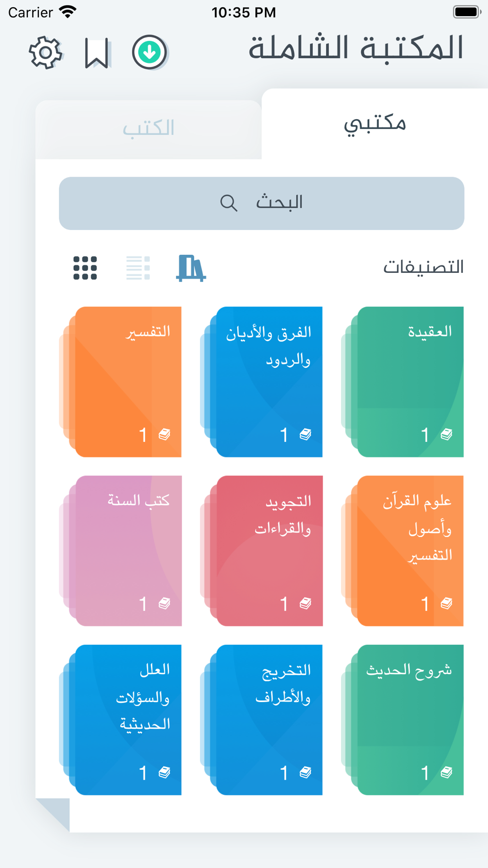Open العلل والسؤلات الحديثية category
This screenshot has width=488, height=868.
coord(121,720)
